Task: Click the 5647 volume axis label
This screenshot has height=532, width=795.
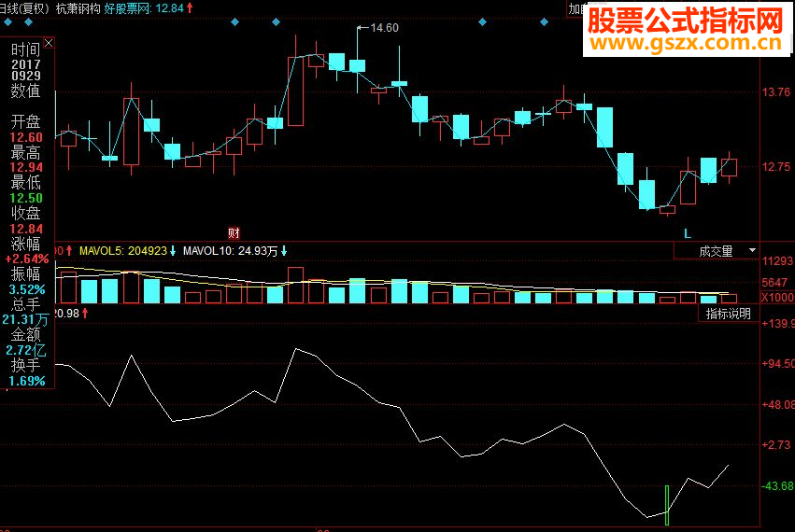Action: click(x=774, y=283)
